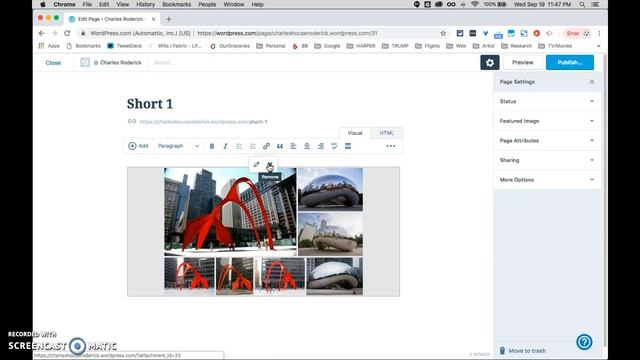Open a new browser tab
This screenshot has height=360, width=640.
pyautogui.click(x=169, y=19)
